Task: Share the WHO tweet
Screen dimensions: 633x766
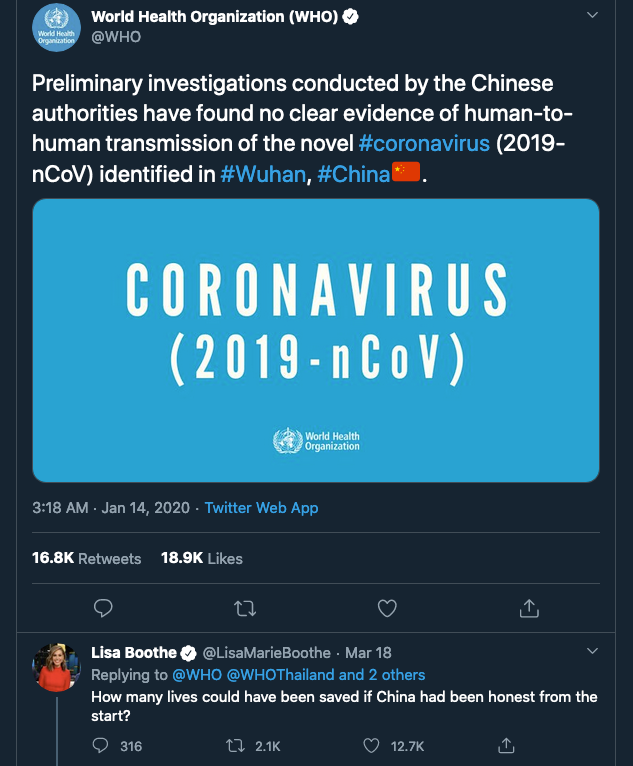Action: [530, 608]
